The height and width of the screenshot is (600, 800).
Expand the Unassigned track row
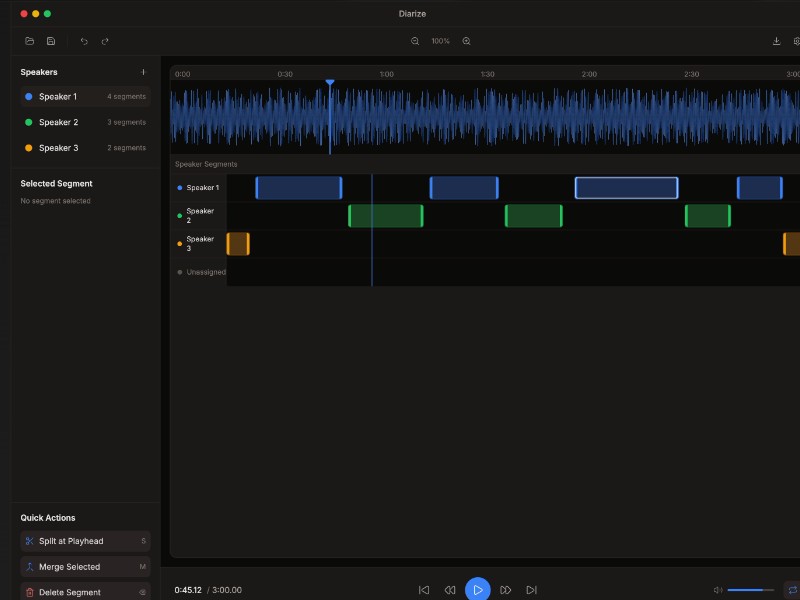tap(203, 271)
